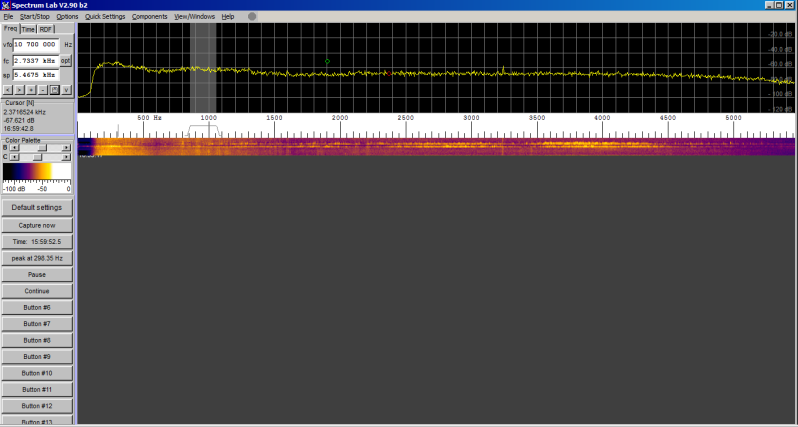Click the scroll-right '>' frequency button
Screen dimensions: 798x427
(x=19, y=90)
